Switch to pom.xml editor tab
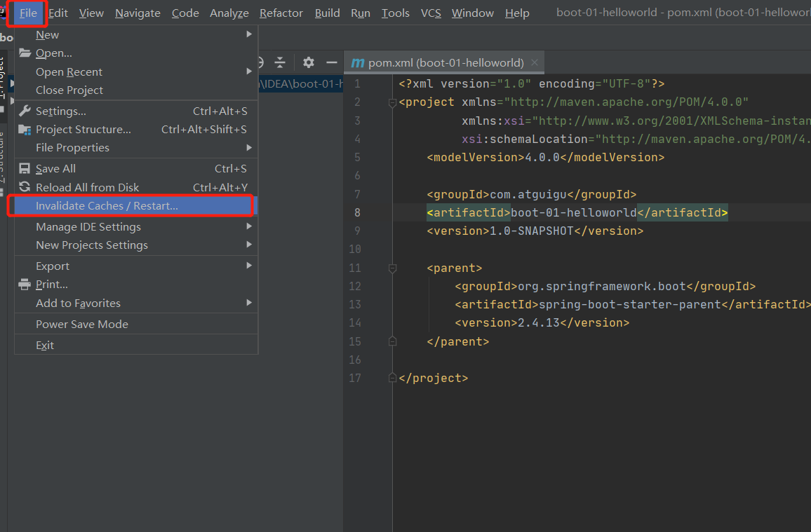This screenshot has height=532, width=811. click(445, 62)
